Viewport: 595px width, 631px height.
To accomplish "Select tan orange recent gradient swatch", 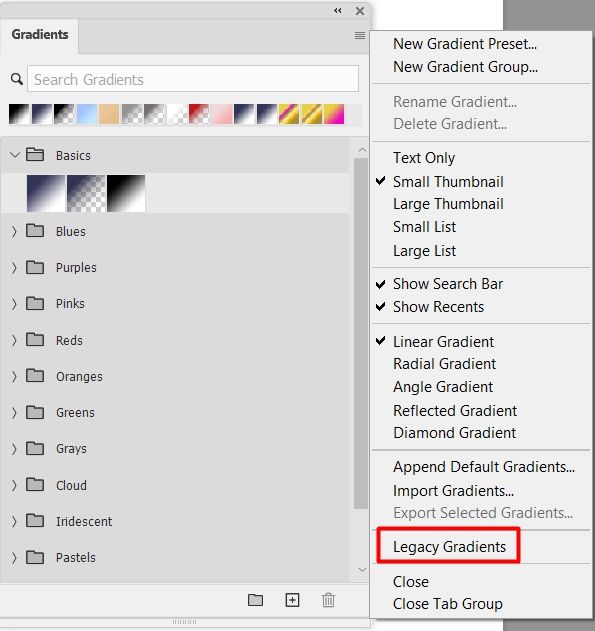I will (109, 114).
